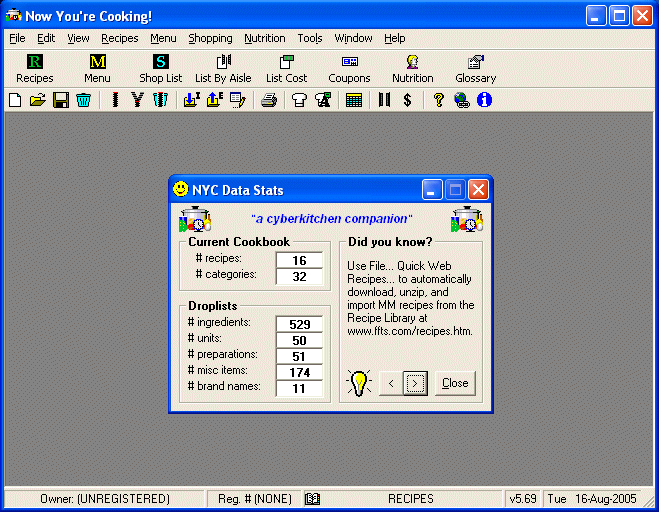The height and width of the screenshot is (512, 659).
Task: Show next tip with right arrow button
Action: click(x=416, y=383)
